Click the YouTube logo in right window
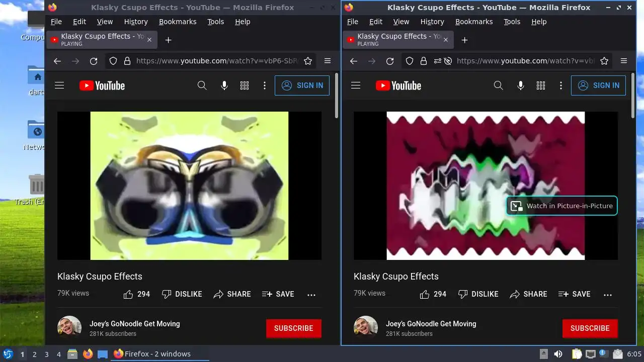This screenshot has height=362, width=644. pos(398,85)
